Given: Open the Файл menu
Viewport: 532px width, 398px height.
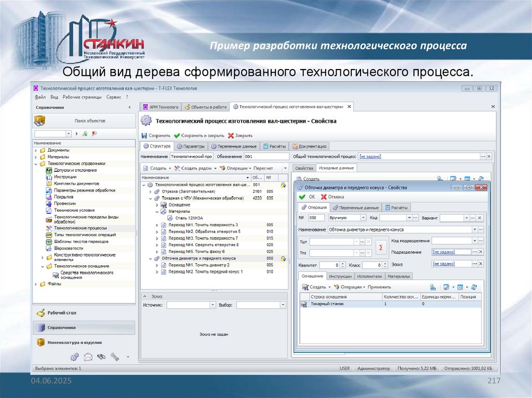Looking at the screenshot, I should pos(40,97).
